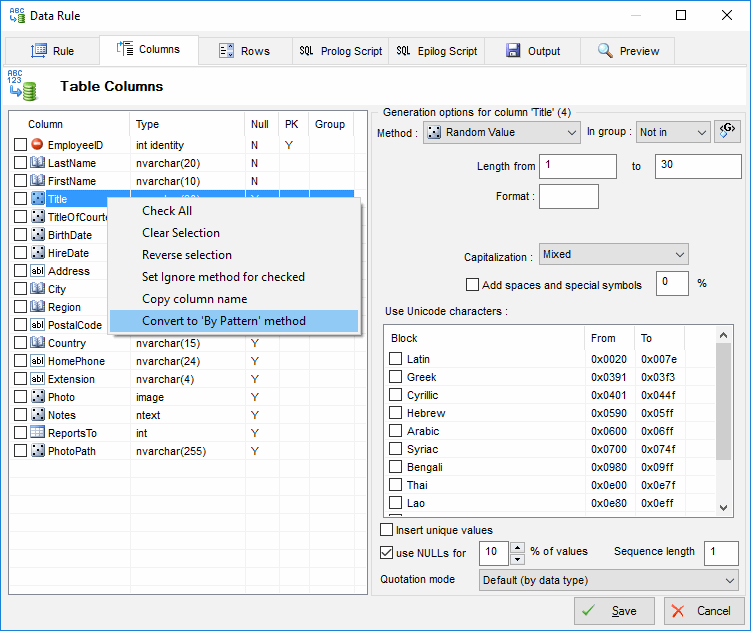Click the book icon next to LastName
Image resolution: width=751 pixels, height=631 pixels.
click(37, 162)
